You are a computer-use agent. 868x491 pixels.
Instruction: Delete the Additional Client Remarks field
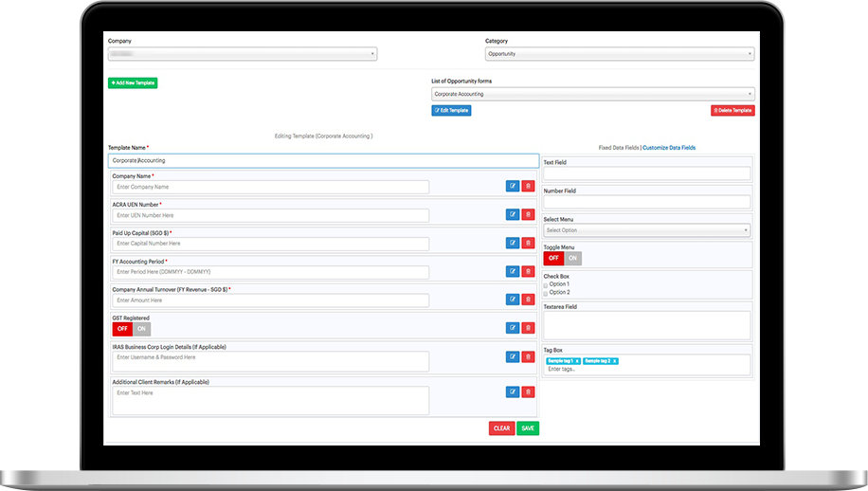528,391
